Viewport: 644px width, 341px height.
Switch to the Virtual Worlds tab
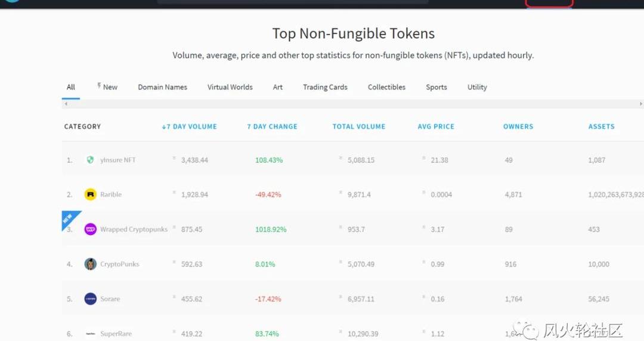pyautogui.click(x=230, y=87)
